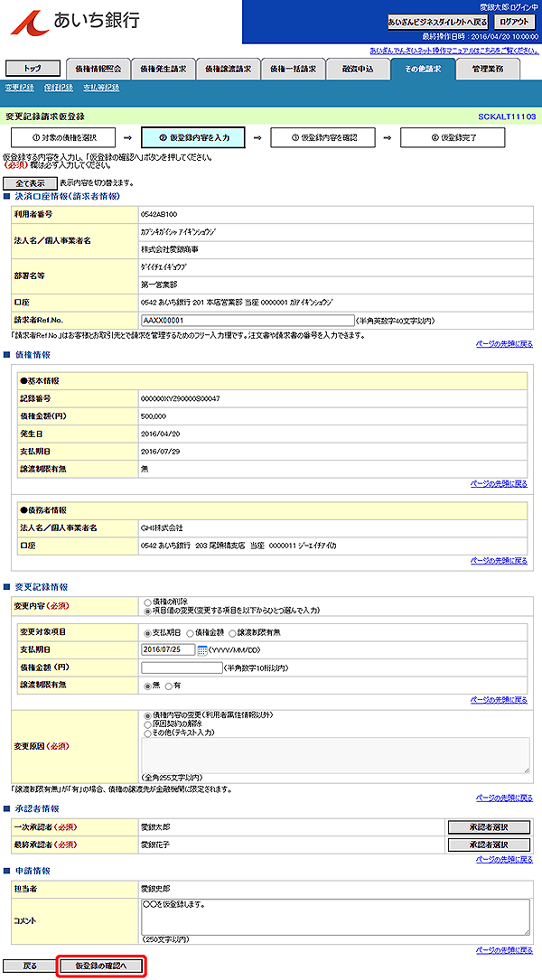Set 譲渡制限有無 to 有
542x980 pixels.
pyautogui.click(x=168, y=686)
